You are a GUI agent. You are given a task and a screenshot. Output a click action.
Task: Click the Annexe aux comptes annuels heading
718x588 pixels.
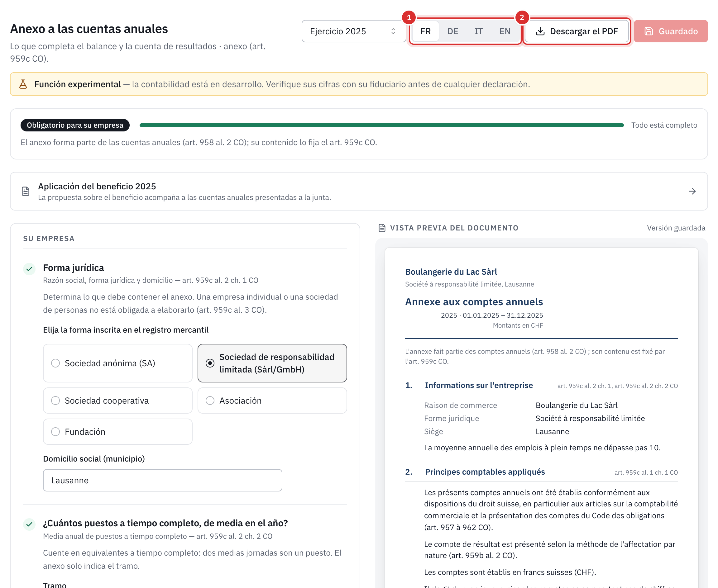coord(474,302)
